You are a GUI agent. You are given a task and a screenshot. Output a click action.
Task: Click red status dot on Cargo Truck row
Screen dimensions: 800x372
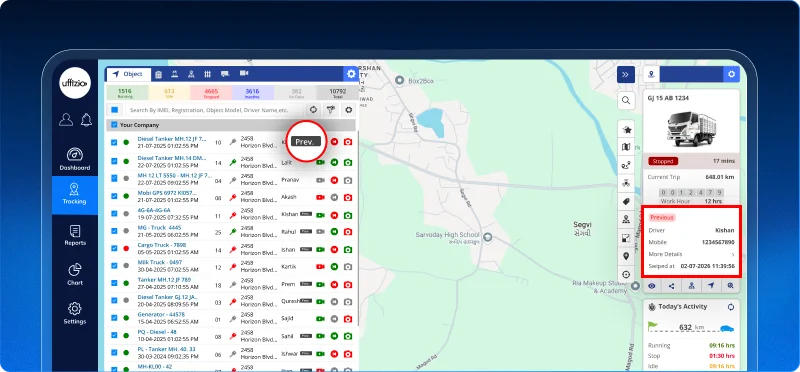[126, 248]
